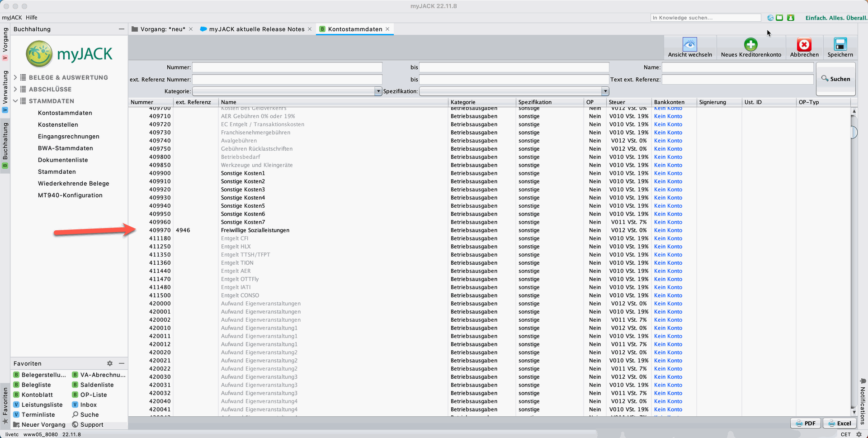Viewport: 868px width, 438px height.
Task: Click the Ansicht wechseln eye icon
Action: coord(689,44)
